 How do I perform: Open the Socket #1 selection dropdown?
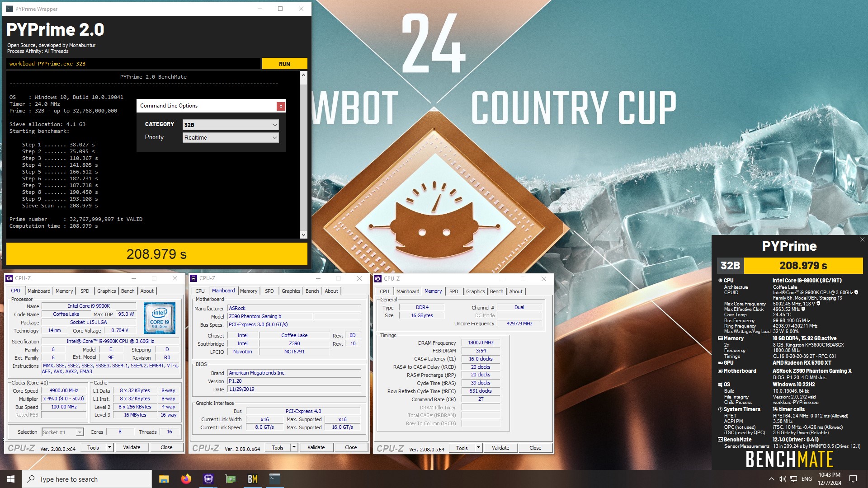click(62, 432)
